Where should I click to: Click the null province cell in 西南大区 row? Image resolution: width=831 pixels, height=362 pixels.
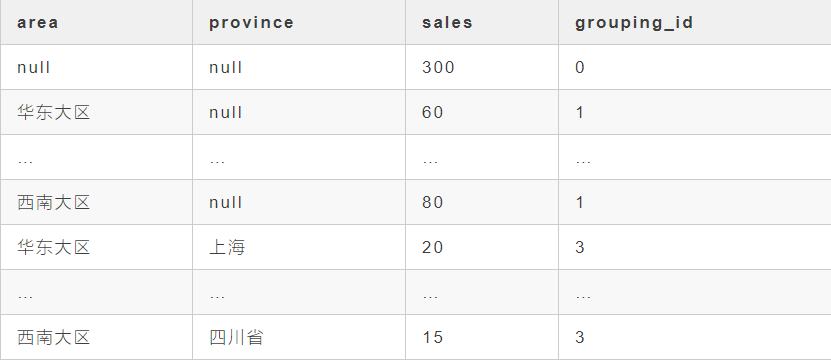tap(299, 202)
